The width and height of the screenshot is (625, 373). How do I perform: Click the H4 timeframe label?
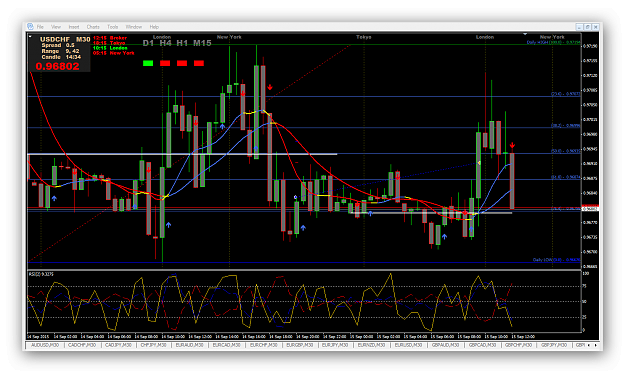tap(165, 43)
